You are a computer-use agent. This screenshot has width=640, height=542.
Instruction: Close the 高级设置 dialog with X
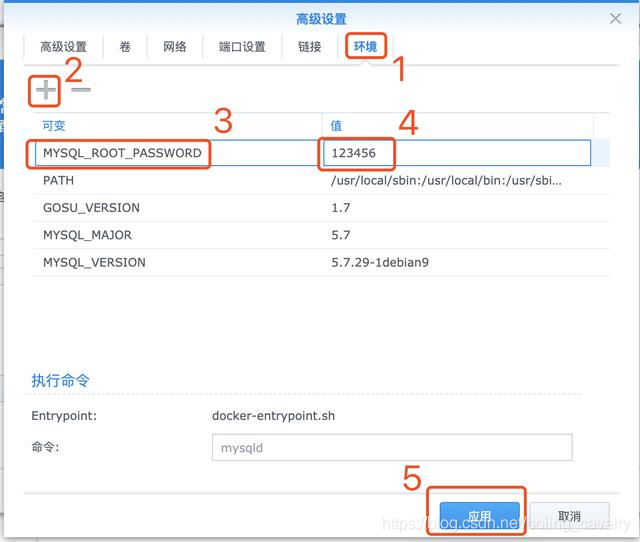pos(615,18)
